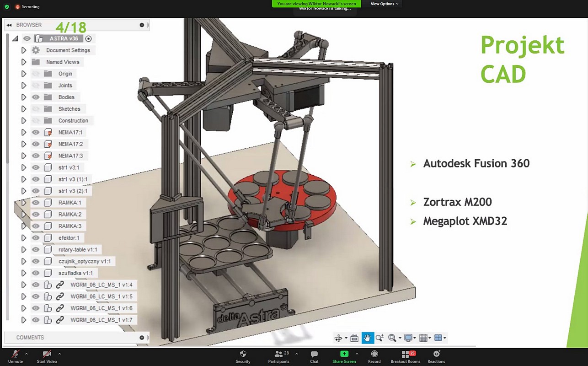Expand the rotary-table v1:1 component

pyautogui.click(x=24, y=250)
